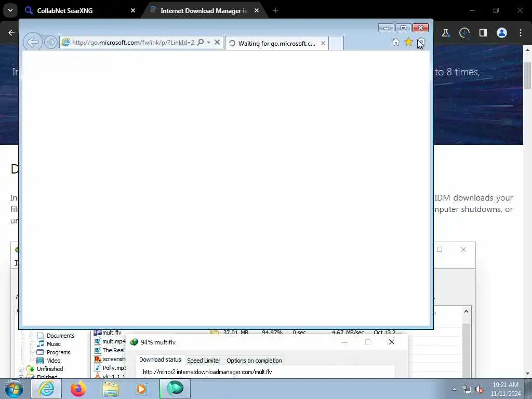Open Speed Limiter tab
Image resolution: width=532 pixels, height=399 pixels.
point(204,361)
